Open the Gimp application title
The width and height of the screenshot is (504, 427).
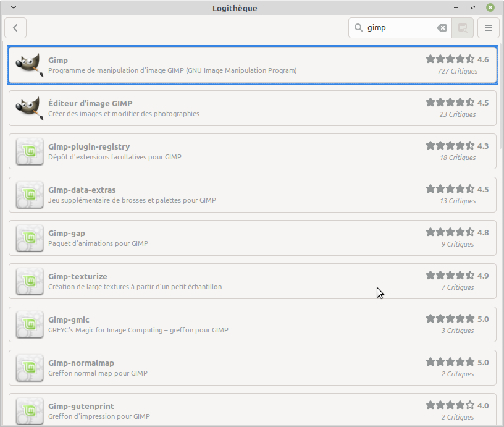point(58,61)
